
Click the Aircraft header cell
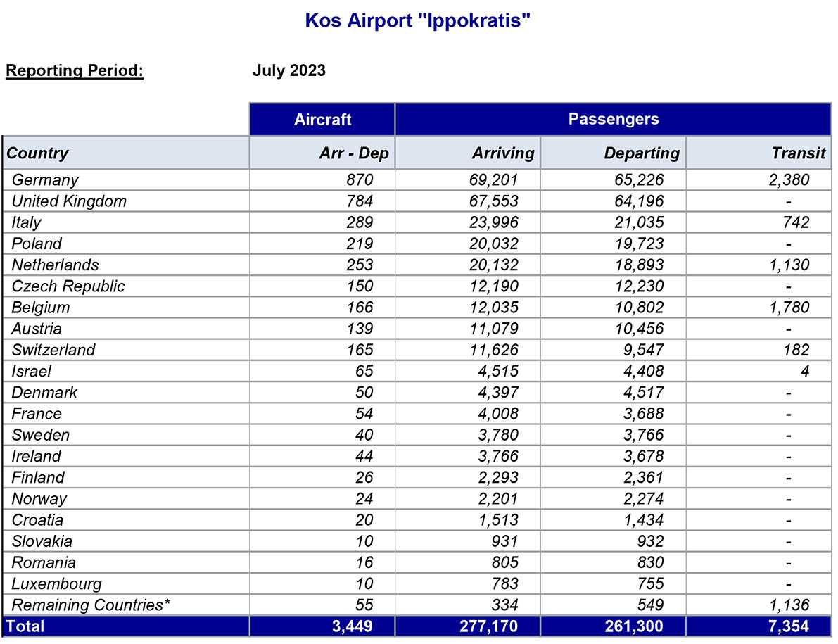(x=322, y=119)
